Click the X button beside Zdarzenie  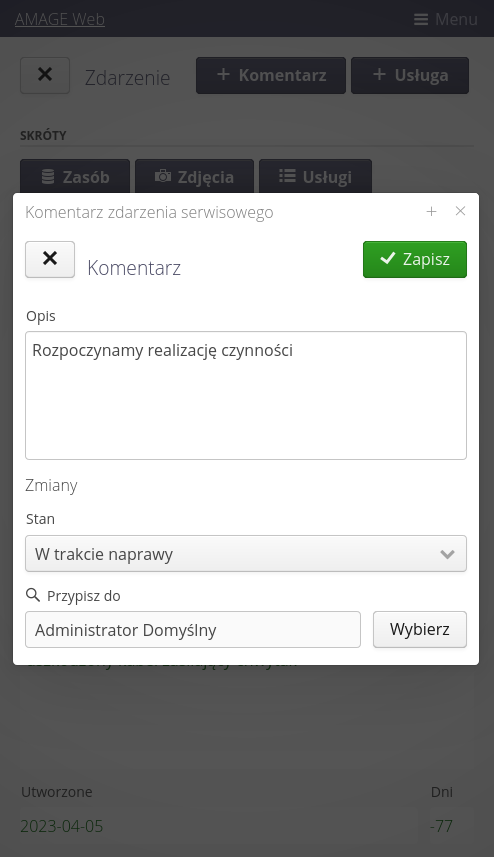45,75
